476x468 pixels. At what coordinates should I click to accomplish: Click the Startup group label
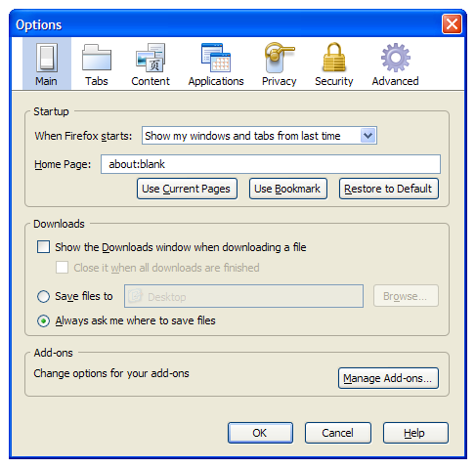[x=51, y=111]
